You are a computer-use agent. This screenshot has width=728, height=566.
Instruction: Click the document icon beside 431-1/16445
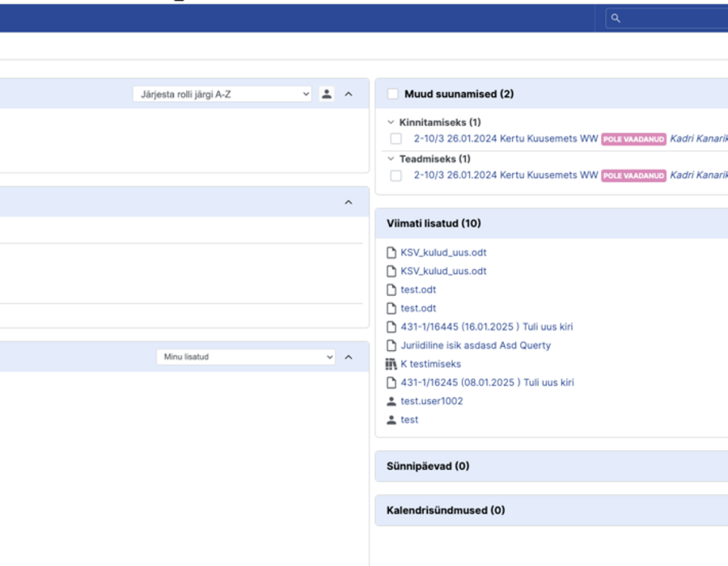point(392,327)
